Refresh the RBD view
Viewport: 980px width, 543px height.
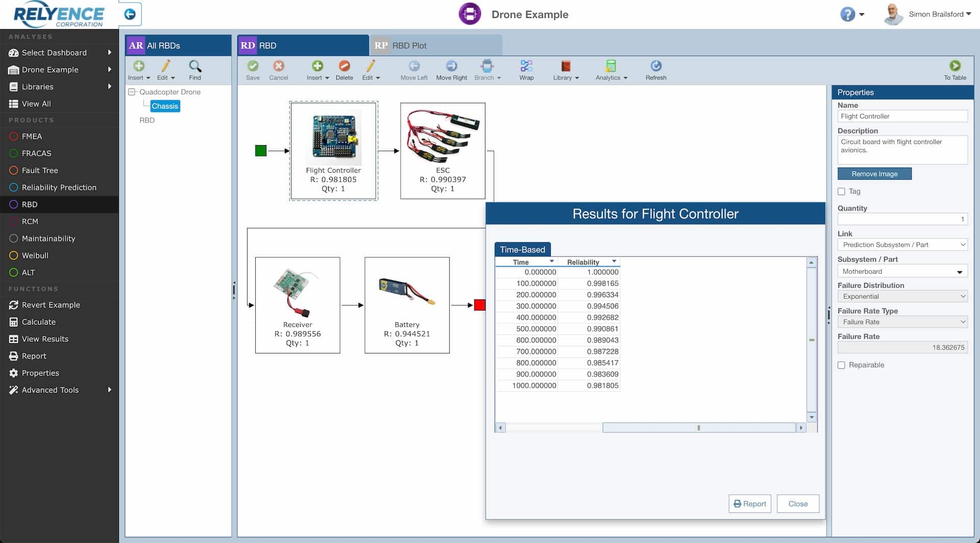pyautogui.click(x=655, y=70)
